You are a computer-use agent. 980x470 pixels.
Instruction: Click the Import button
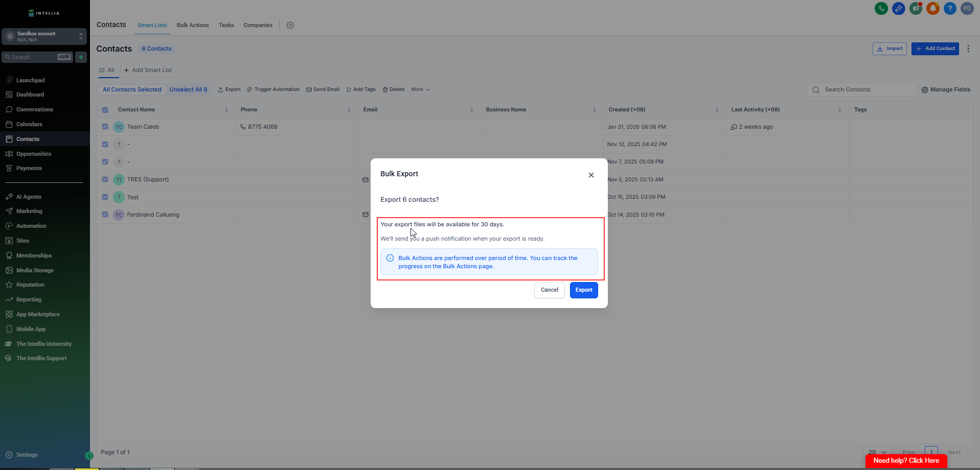click(x=890, y=49)
